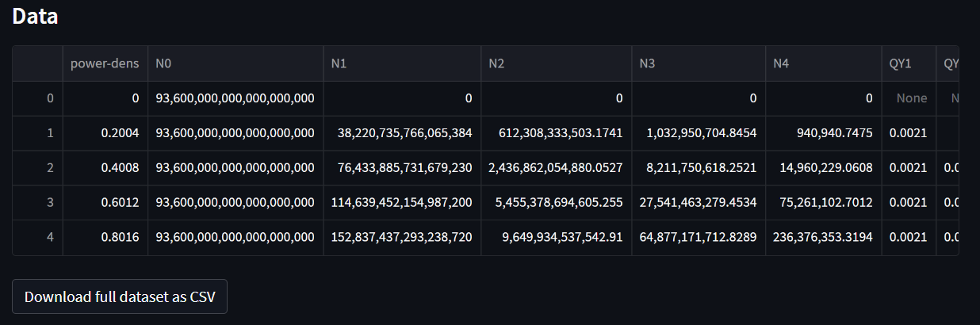Click N4 cell 236,376,353.3194

pos(824,238)
